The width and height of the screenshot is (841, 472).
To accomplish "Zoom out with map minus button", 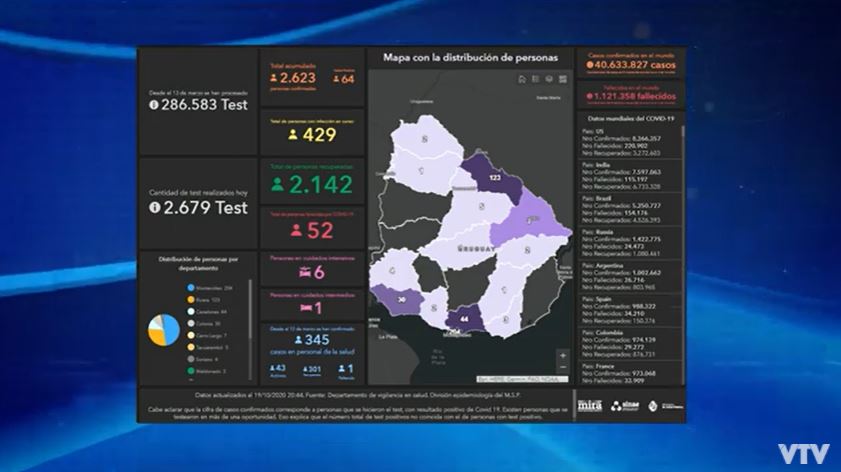I will [563, 368].
